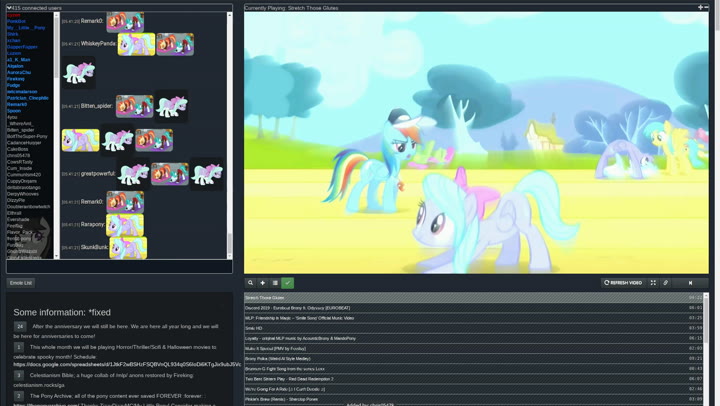Select the 'Smile HD' playlist entry
Viewport: 720px width, 406px height.
[x=473, y=328]
